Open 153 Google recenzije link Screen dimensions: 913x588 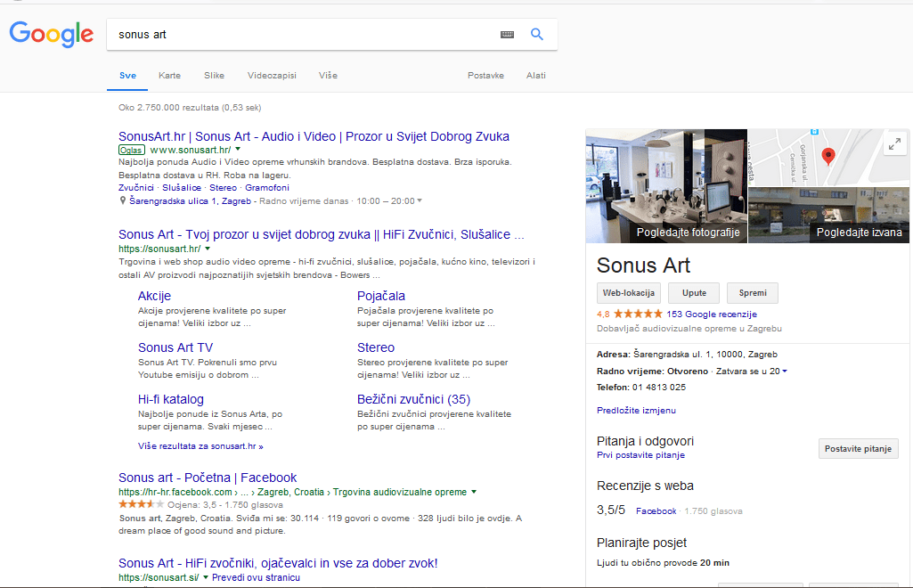click(x=711, y=314)
